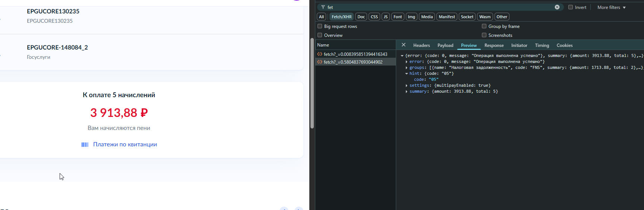
Task: Switch to the Payload tab
Action: tap(445, 45)
